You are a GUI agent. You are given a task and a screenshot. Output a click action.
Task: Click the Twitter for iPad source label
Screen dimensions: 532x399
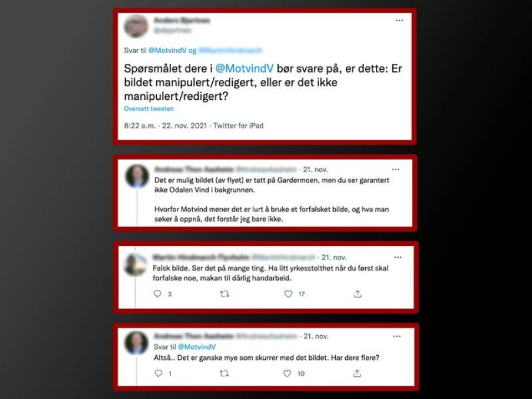point(238,126)
